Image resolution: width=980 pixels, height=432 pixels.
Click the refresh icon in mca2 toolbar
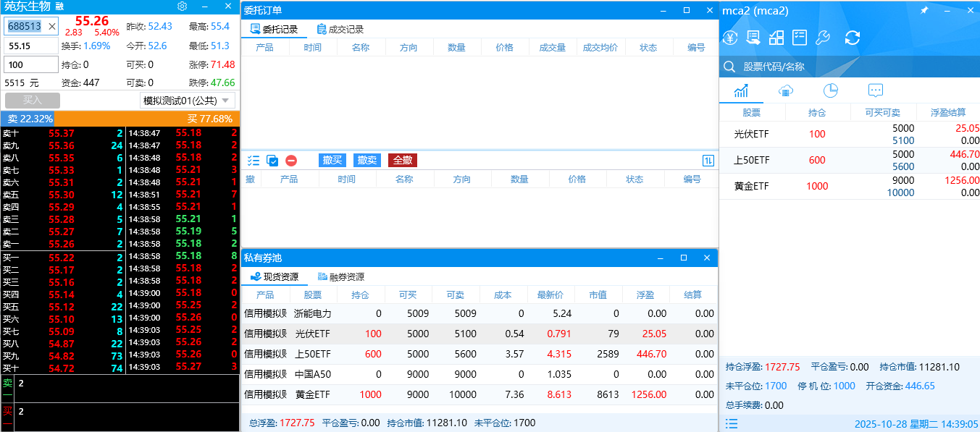tap(853, 37)
